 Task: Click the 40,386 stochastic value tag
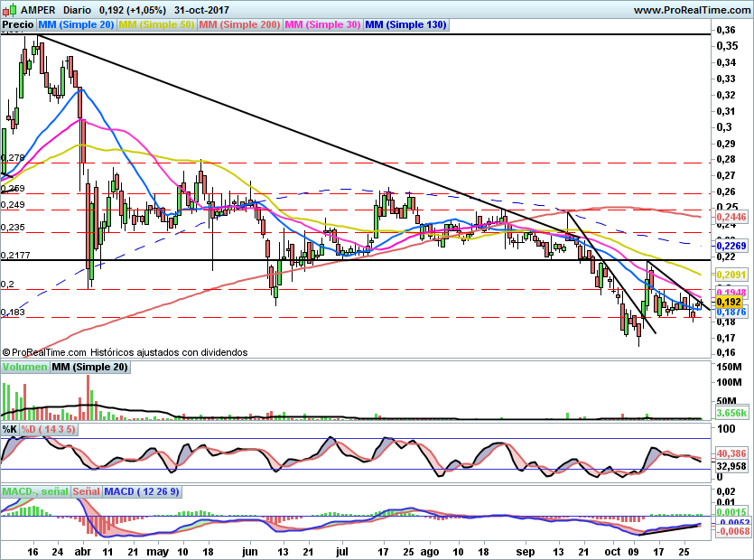point(728,453)
